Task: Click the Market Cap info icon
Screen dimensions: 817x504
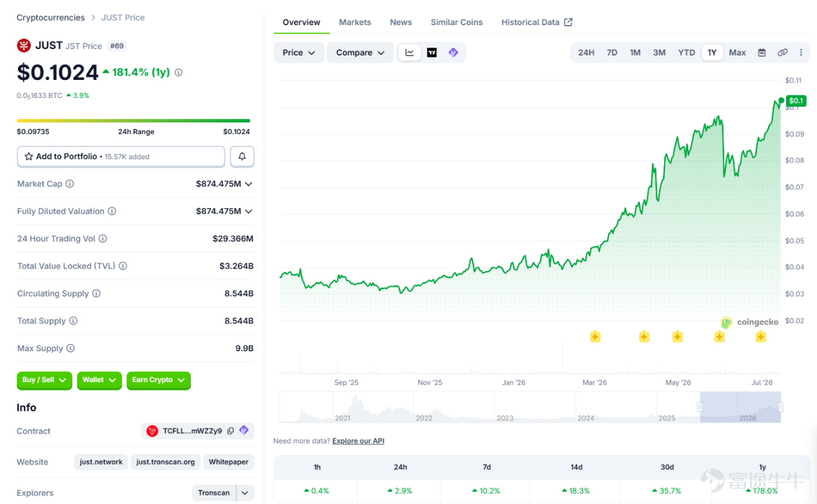Action: [70, 184]
